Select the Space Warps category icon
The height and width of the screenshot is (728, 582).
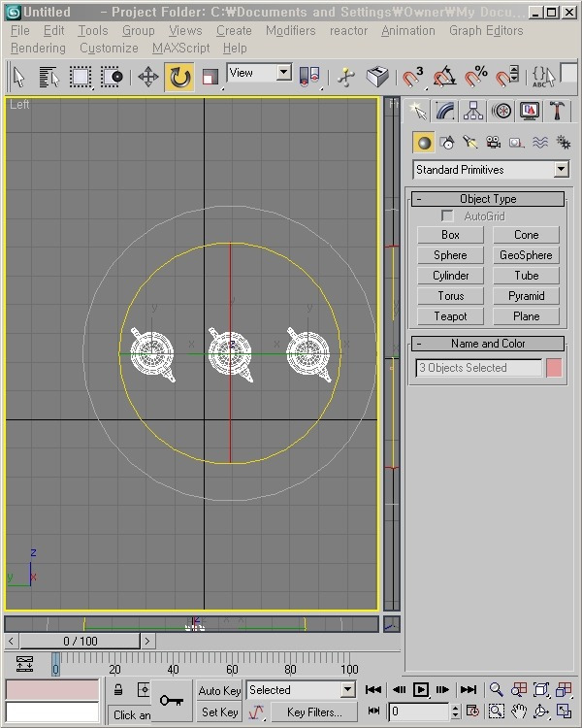[x=539, y=143]
